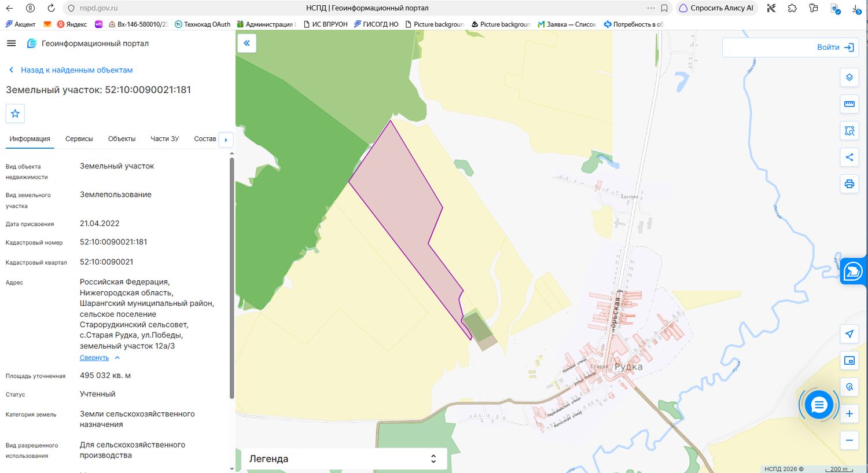Open the hamburger main menu
The width and height of the screenshot is (868, 473).
pos(11,43)
